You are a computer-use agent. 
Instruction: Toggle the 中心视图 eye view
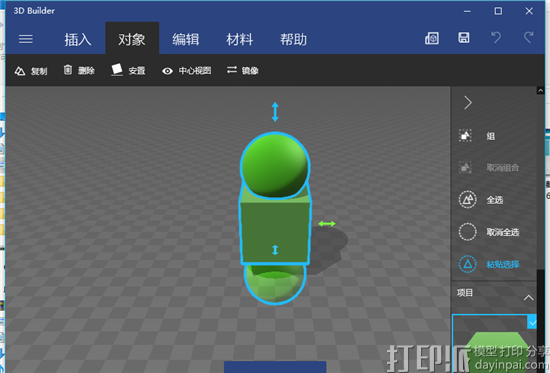pyautogui.click(x=167, y=71)
